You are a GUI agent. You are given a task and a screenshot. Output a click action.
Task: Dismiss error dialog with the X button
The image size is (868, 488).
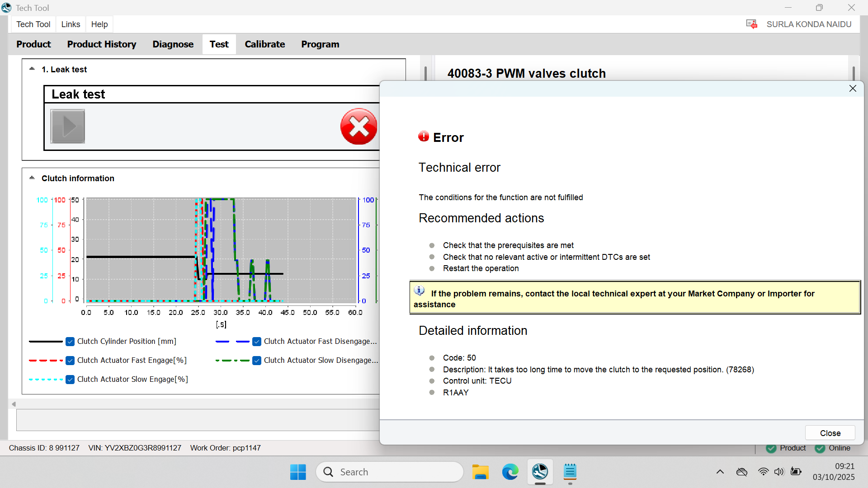(853, 89)
